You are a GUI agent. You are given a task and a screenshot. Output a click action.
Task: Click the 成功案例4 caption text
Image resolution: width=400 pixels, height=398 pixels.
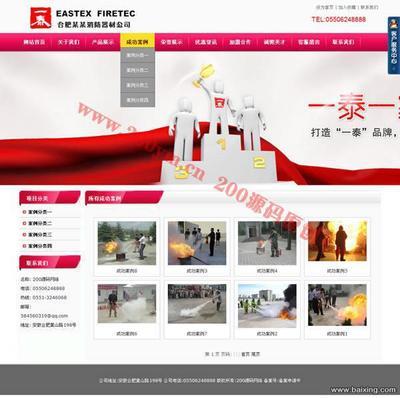click(267, 271)
